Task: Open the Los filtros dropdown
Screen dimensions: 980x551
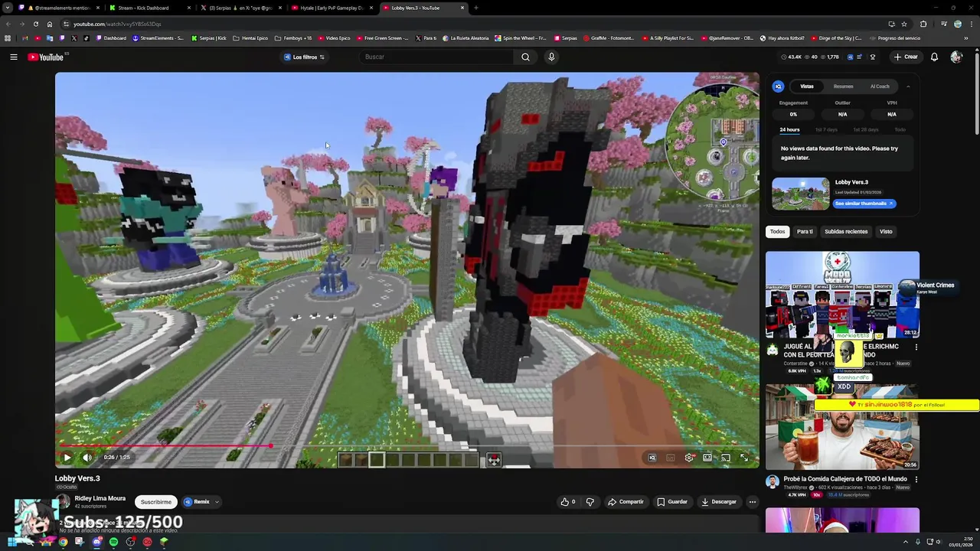Action: pos(305,57)
